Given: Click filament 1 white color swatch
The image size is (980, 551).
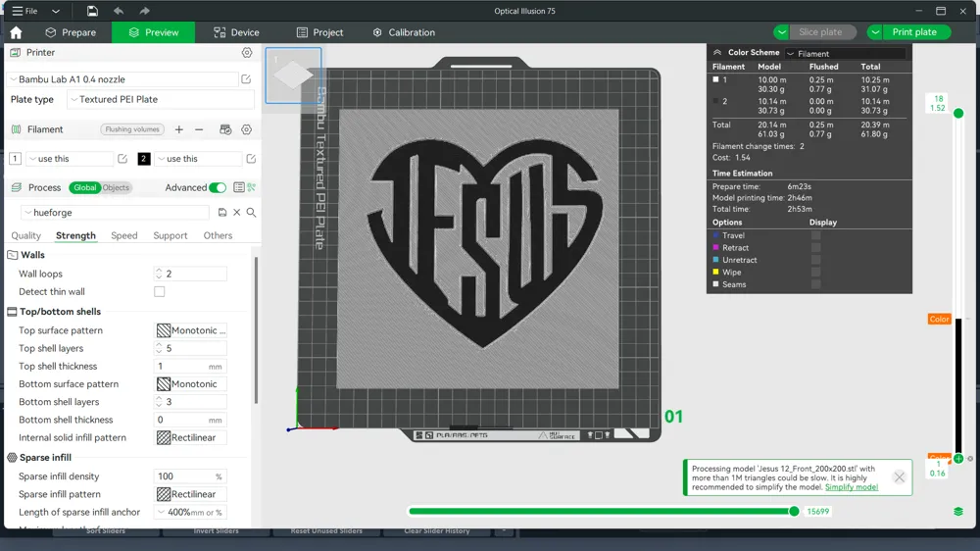Looking at the screenshot, I should pyautogui.click(x=15, y=159).
